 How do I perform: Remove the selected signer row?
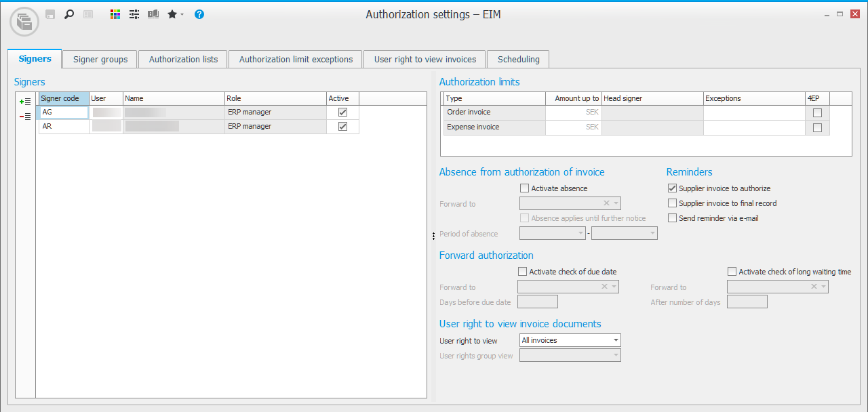(25, 117)
